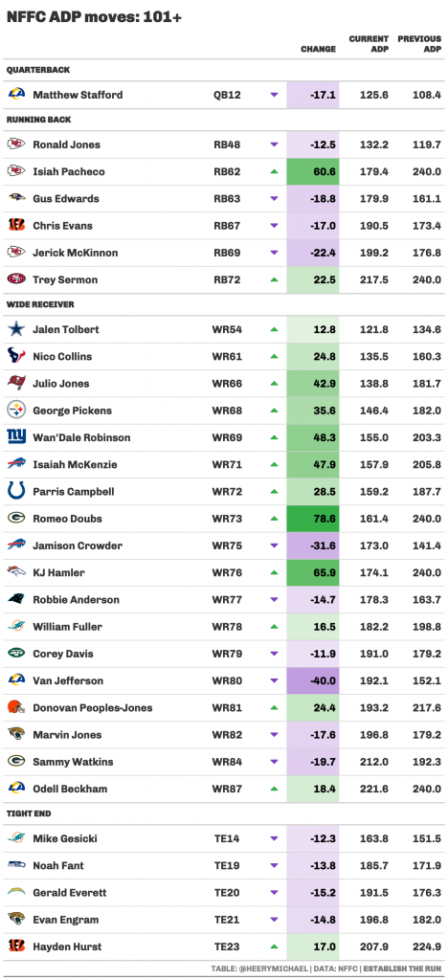Click the dark green 78.6 change cell
Image resolution: width=448 pixels, height=980 pixels.
[x=313, y=519]
